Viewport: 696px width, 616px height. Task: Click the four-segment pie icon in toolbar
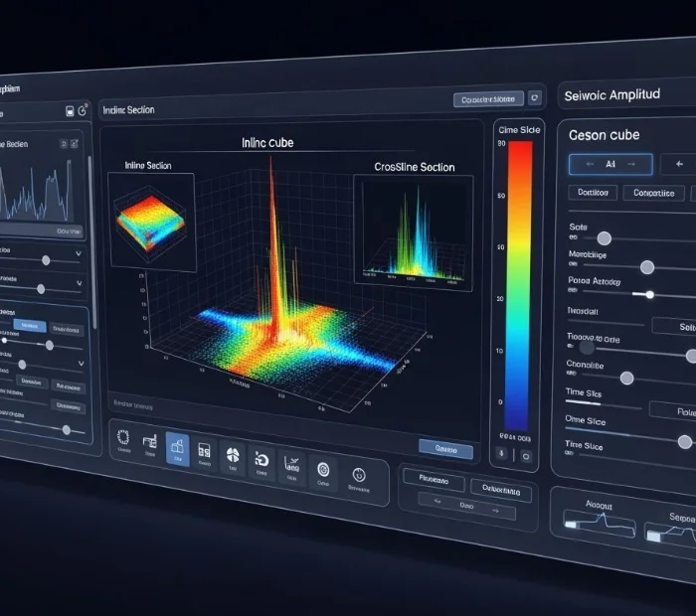click(233, 457)
